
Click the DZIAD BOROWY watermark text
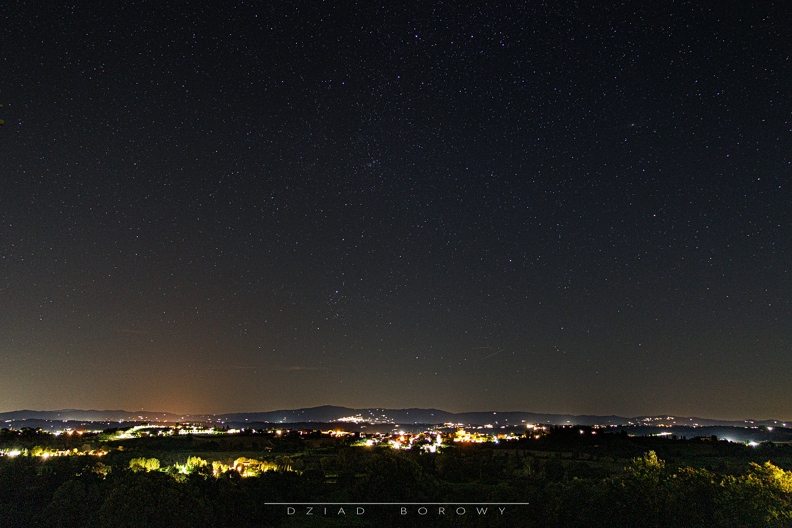point(396,511)
